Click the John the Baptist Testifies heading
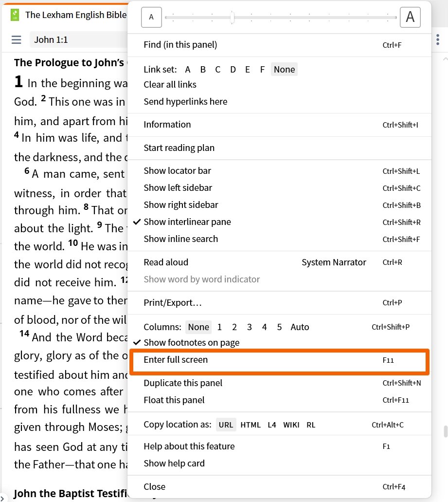The height and width of the screenshot is (502, 448). [71, 493]
